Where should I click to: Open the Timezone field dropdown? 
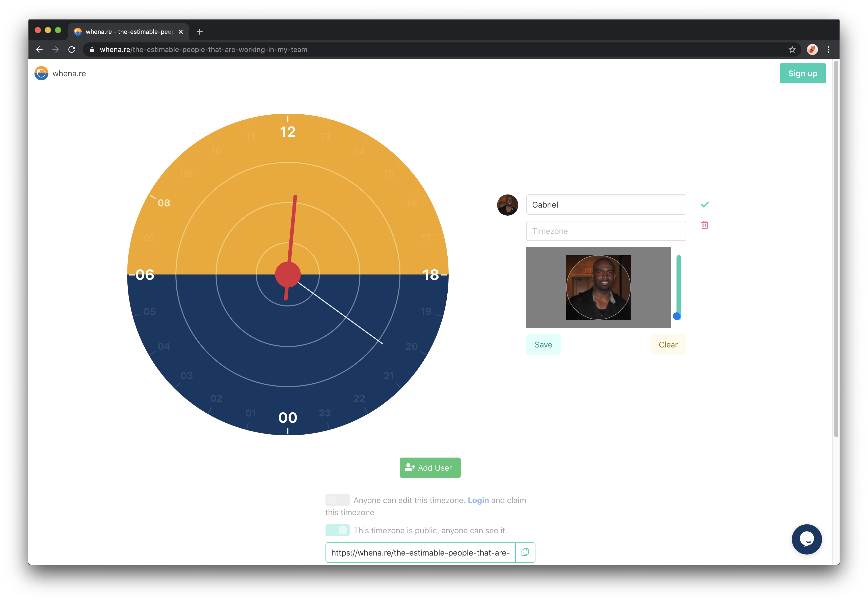click(606, 231)
